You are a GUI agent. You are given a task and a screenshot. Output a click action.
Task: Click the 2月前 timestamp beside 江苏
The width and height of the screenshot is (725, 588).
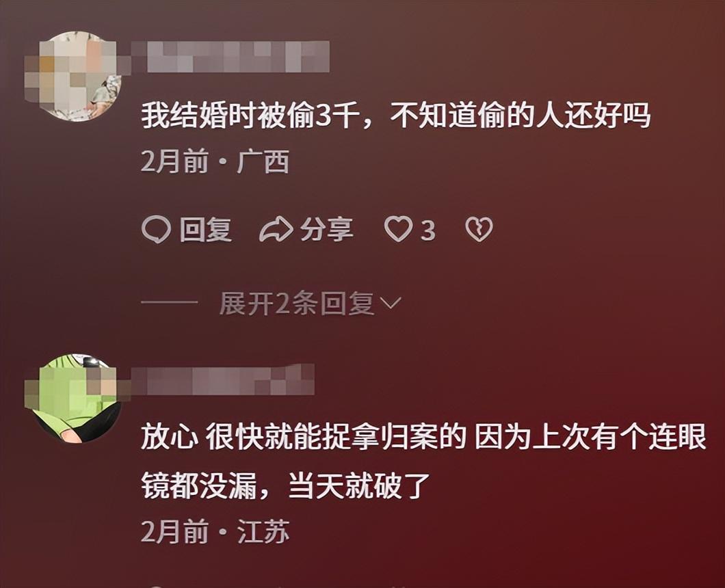pyautogui.click(x=175, y=531)
